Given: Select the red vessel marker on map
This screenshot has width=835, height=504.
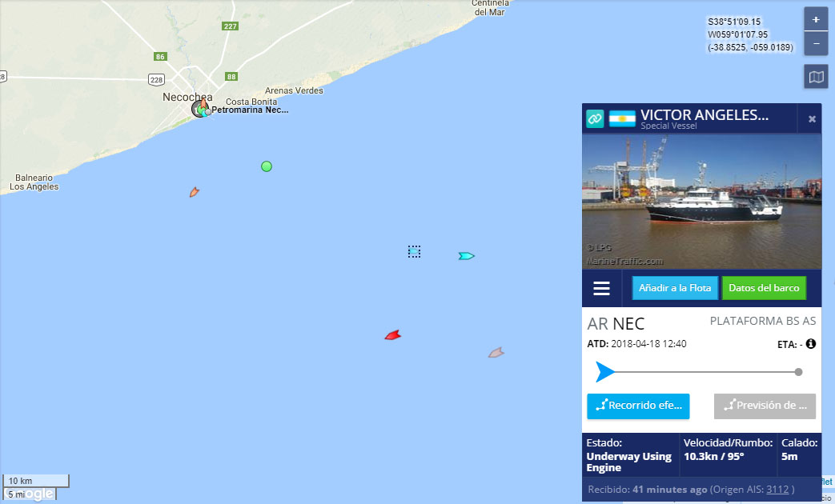Looking at the screenshot, I should [x=392, y=334].
